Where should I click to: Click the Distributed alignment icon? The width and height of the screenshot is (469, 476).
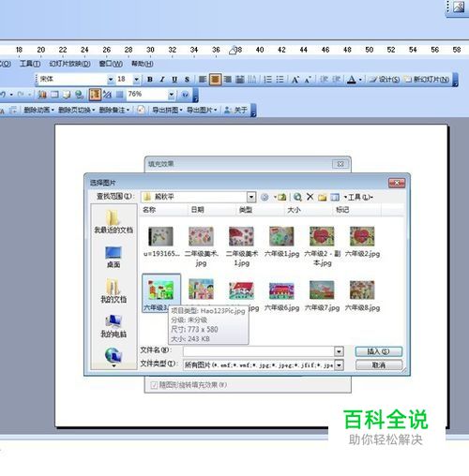[240, 80]
